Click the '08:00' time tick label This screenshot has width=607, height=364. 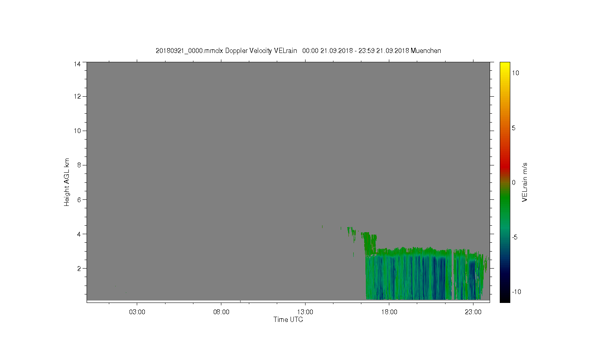point(221,312)
